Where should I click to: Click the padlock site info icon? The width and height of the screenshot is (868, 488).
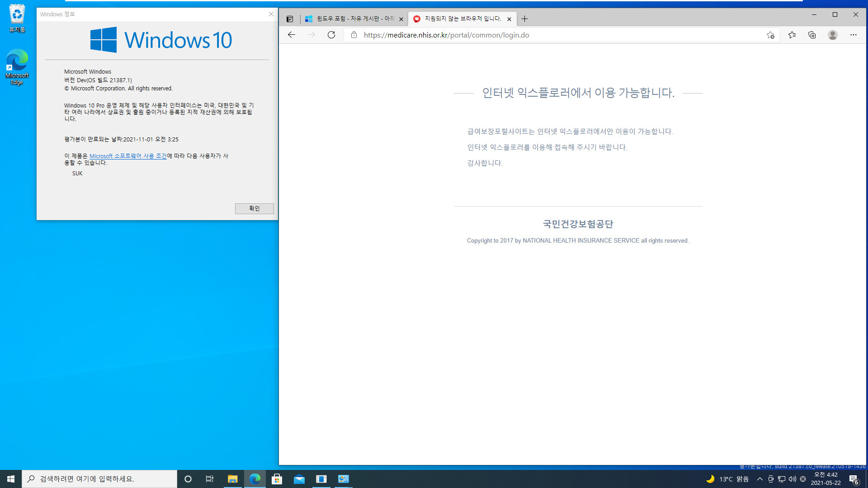(x=354, y=35)
